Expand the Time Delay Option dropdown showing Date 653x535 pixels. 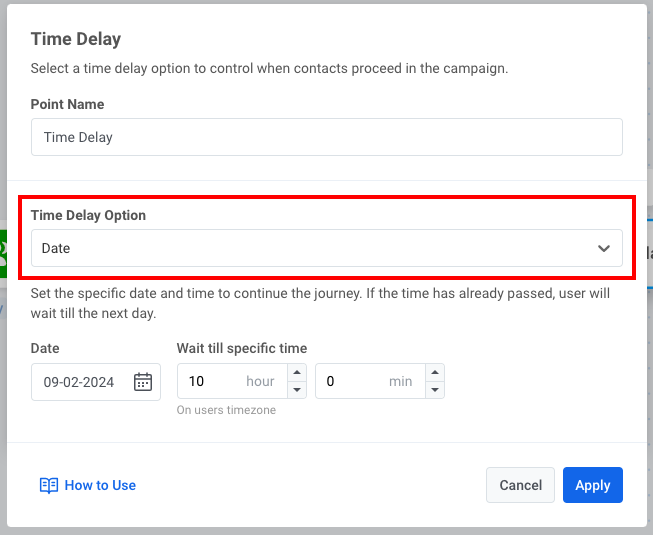(x=326, y=248)
